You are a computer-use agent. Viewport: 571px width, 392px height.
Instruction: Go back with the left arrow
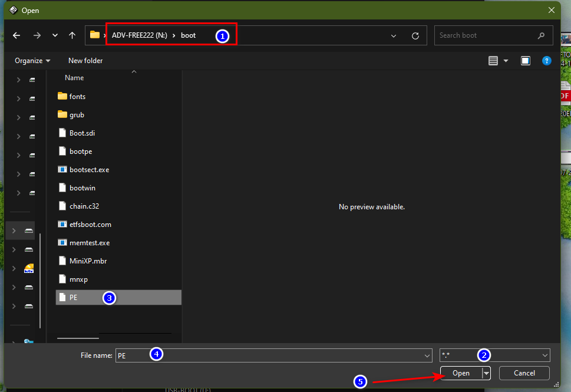pos(16,35)
